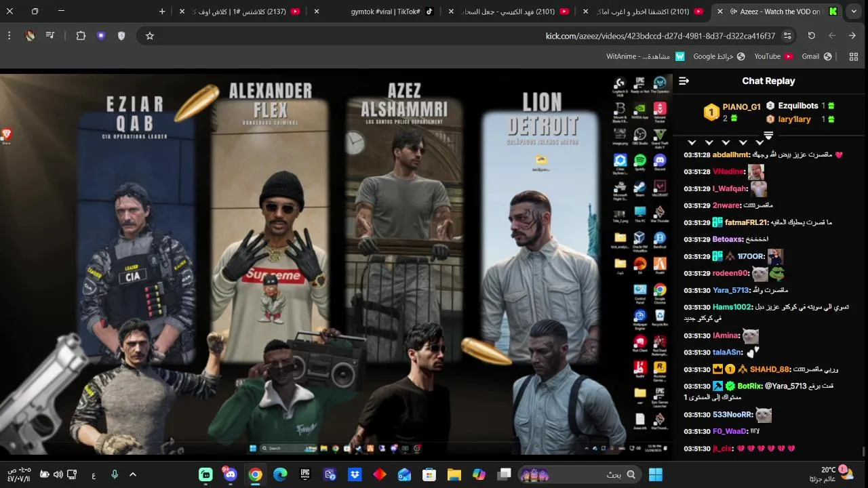Switch input language with ع indicator
868x488 pixels.
[94, 475]
